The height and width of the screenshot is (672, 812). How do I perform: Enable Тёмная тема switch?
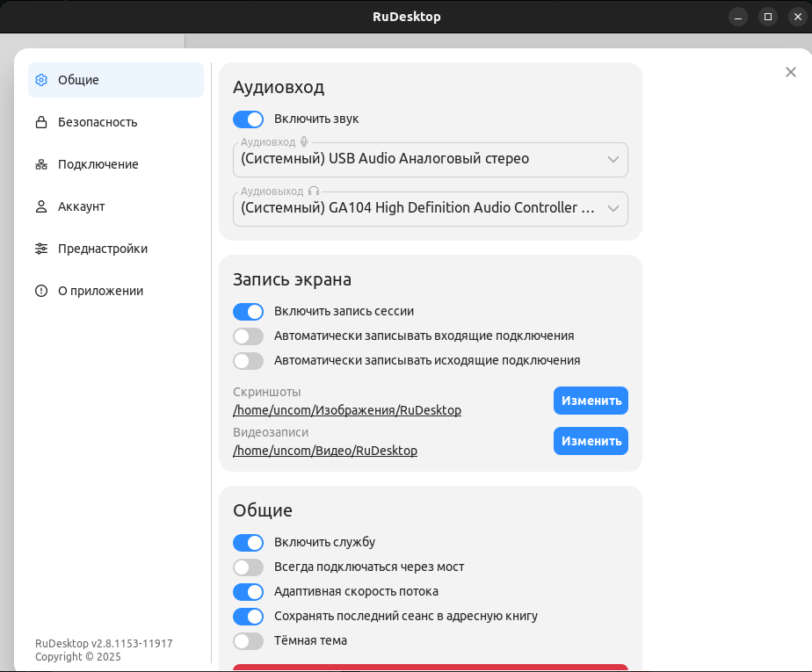point(248,641)
